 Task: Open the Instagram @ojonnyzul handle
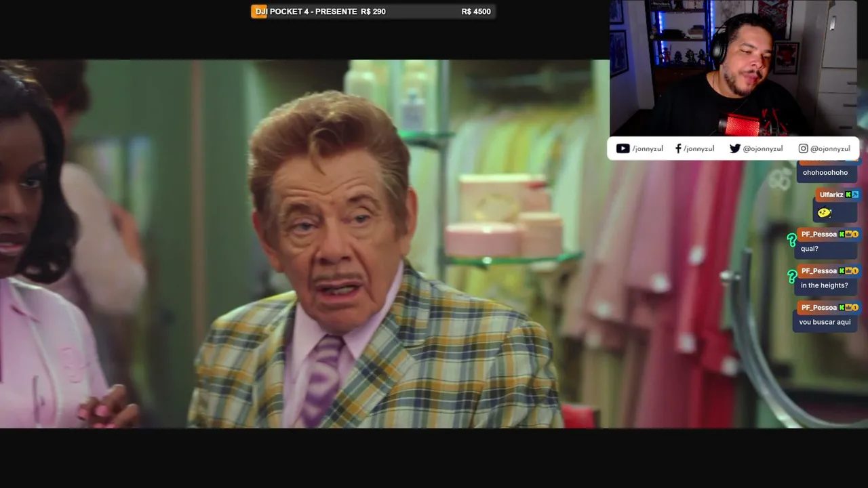[x=830, y=148]
